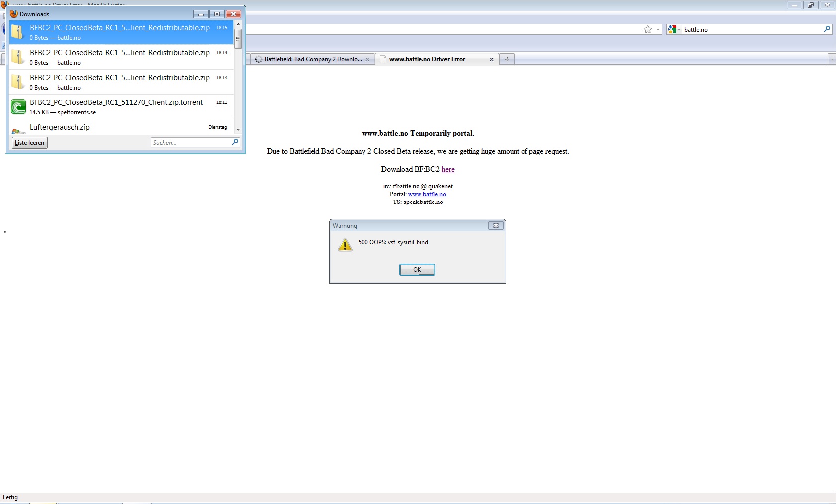Select the Lüftergeräusch.zip download entry
Viewport: 838px width, 504px height.
(x=121, y=127)
